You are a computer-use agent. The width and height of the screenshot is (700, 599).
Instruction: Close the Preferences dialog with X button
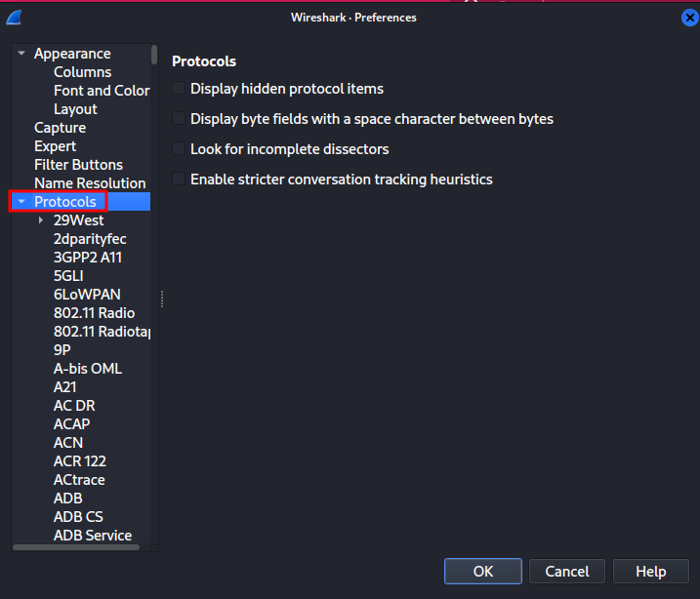[x=689, y=18]
